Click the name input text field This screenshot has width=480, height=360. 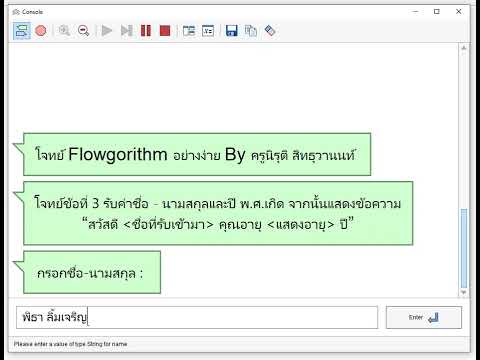(x=197, y=317)
